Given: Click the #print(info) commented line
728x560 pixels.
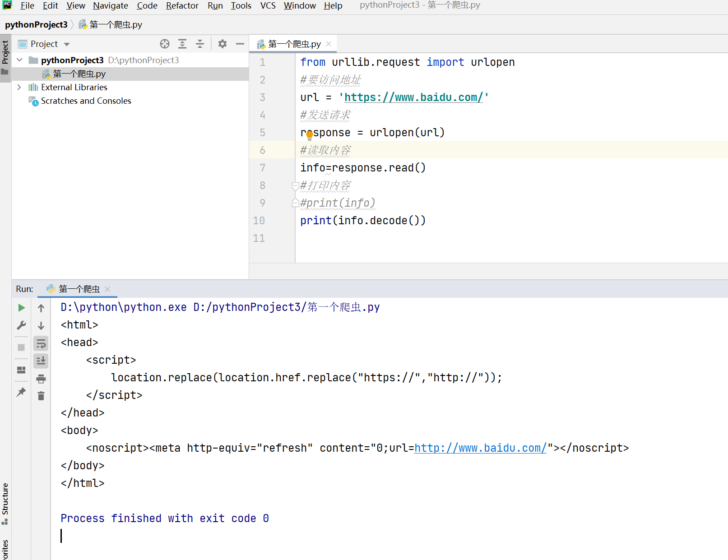Looking at the screenshot, I should [x=338, y=203].
